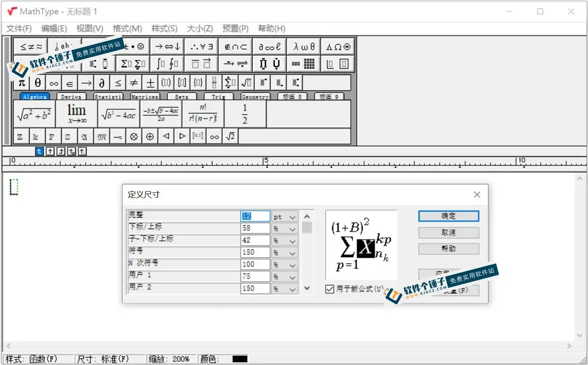Open the boxes templates palette
The height and width of the screenshot is (365, 588).
(x=338, y=64)
